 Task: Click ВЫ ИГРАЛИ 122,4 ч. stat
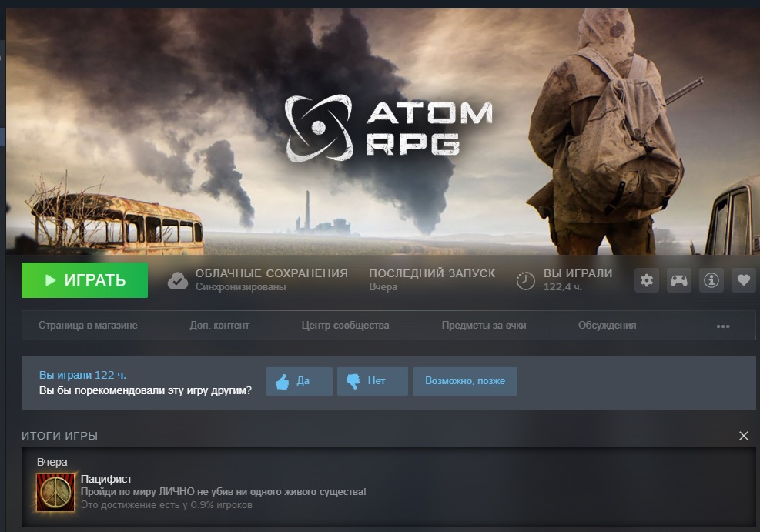pyautogui.click(x=578, y=280)
